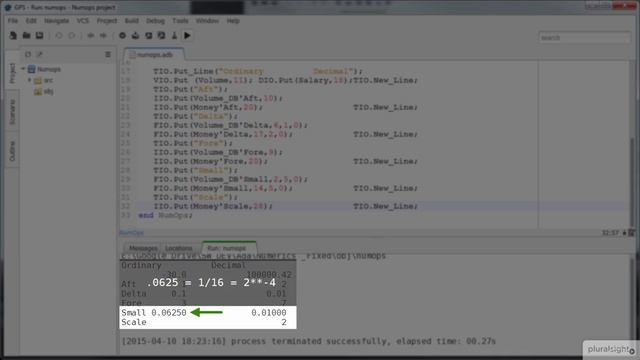The image size is (640, 360).
Task: Switch to the Locations tab
Action: pos(178,248)
